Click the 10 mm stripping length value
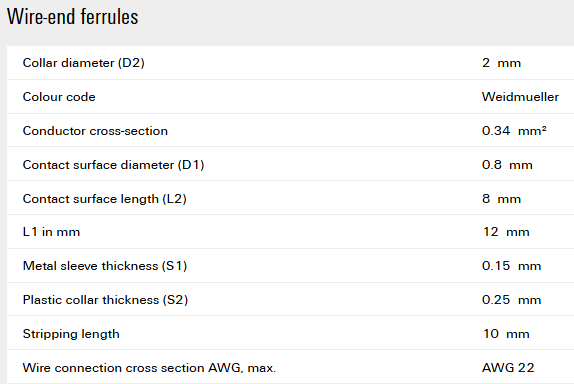The height and width of the screenshot is (384, 574). coord(506,334)
